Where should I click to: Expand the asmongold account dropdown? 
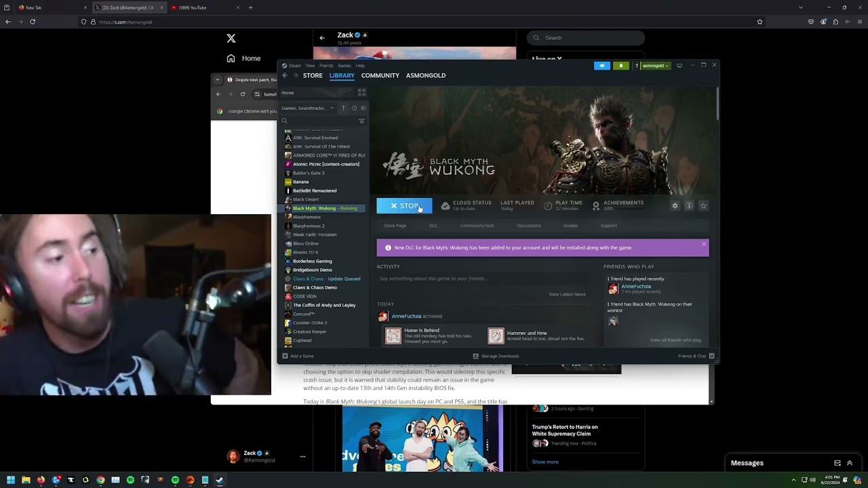(x=656, y=66)
